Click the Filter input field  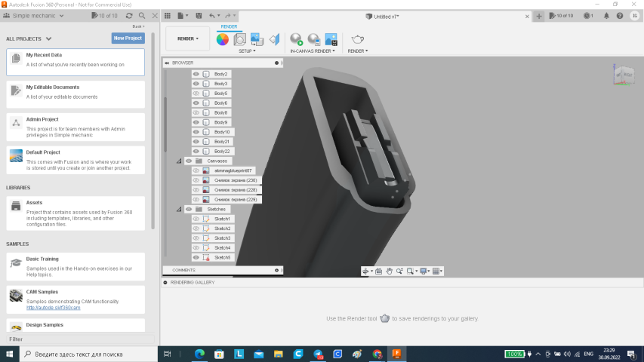click(81, 339)
